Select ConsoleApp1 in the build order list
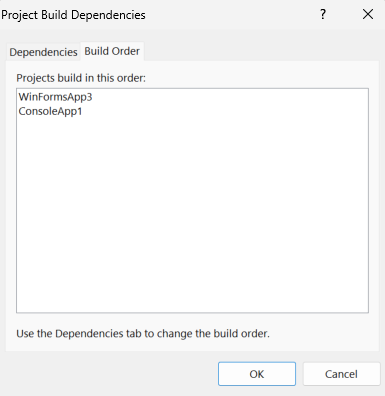The height and width of the screenshot is (396, 385). [x=50, y=111]
